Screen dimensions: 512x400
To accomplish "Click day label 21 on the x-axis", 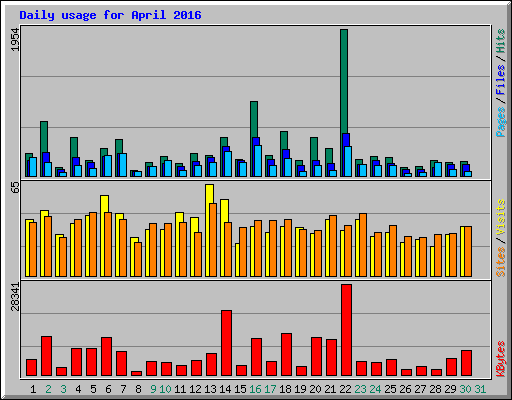I will 330,389.
